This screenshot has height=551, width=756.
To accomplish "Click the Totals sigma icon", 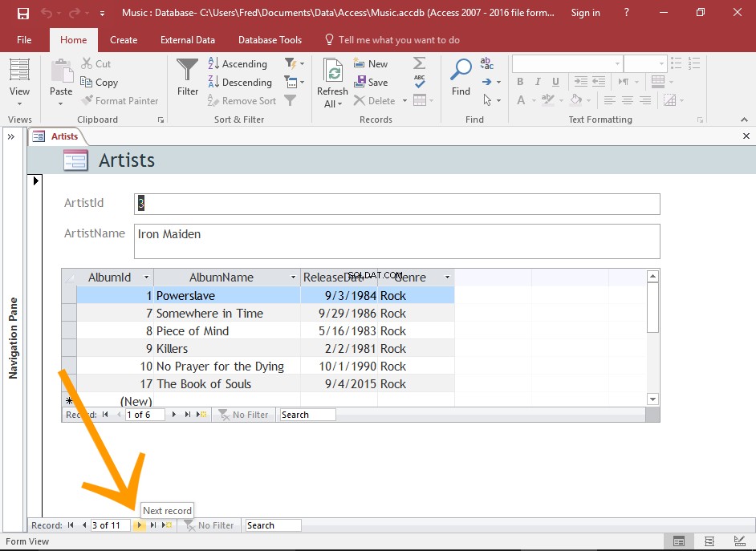I will [x=420, y=63].
